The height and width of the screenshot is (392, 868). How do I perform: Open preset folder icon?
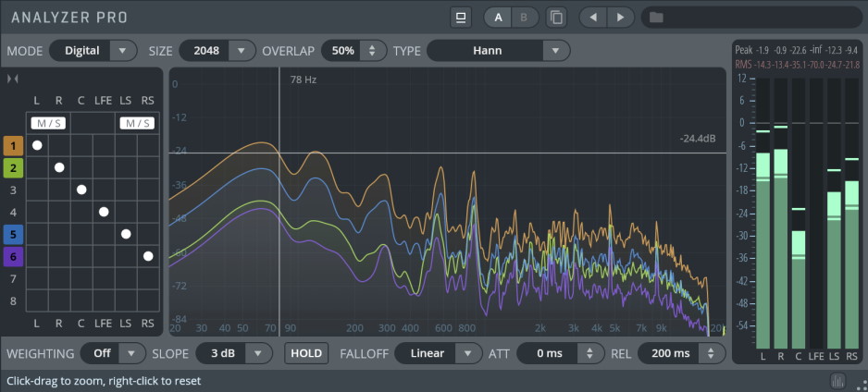[x=656, y=18]
